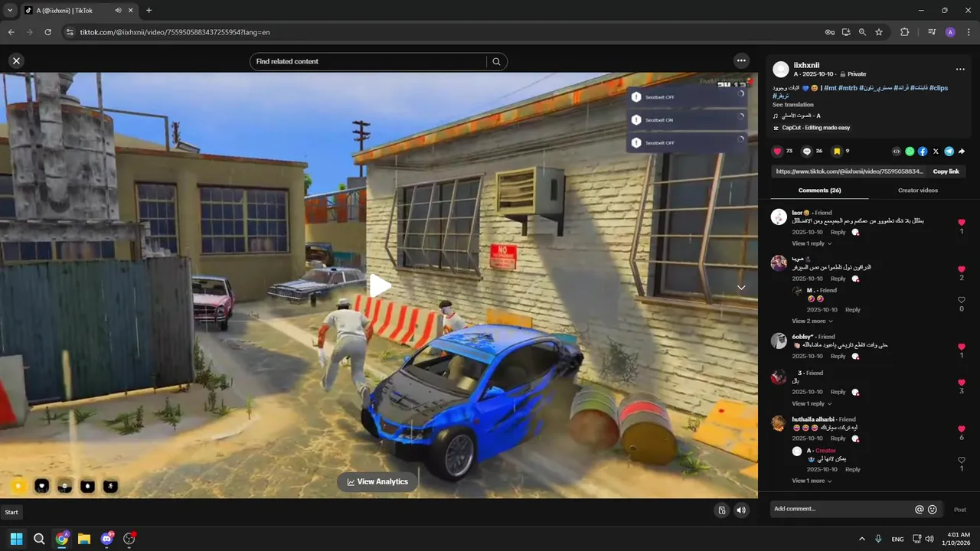
Task: Search using the Find related content magnifier
Action: pos(497,62)
